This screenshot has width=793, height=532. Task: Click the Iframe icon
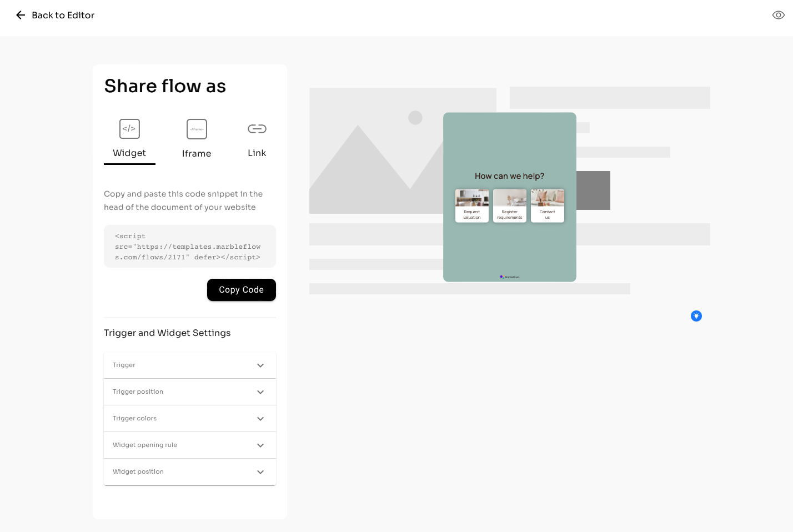pyautogui.click(x=197, y=129)
